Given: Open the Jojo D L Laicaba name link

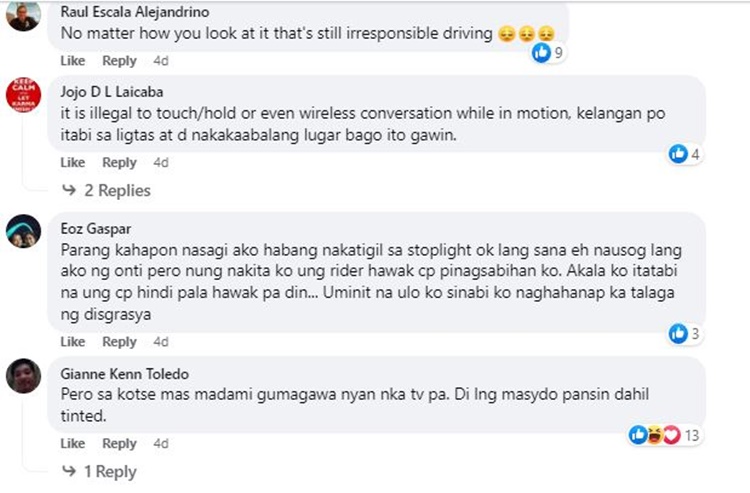Looking at the screenshot, I should [111, 91].
